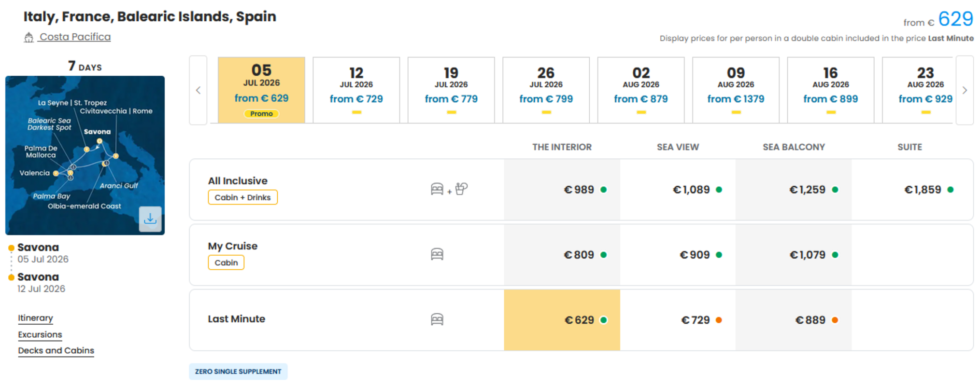The image size is (980, 386).
Task: Click the bed icon in My Cruise row
Action: pyautogui.click(x=437, y=254)
